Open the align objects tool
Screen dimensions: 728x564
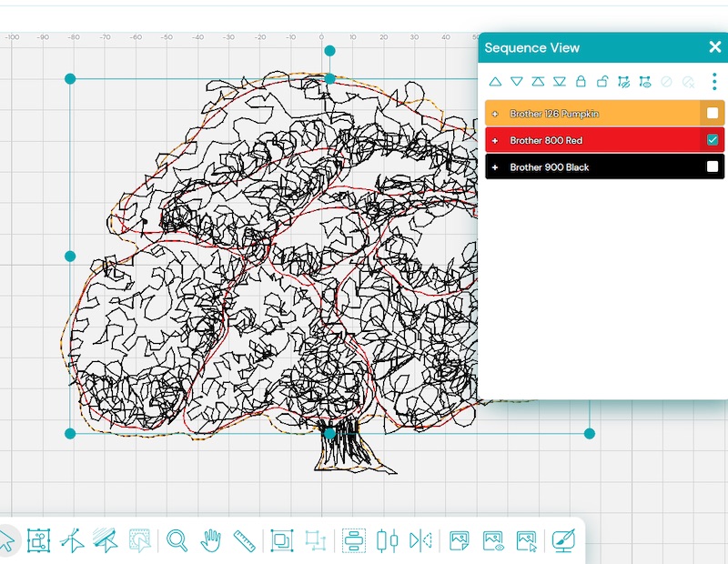pyautogui.click(x=354, y=540)
